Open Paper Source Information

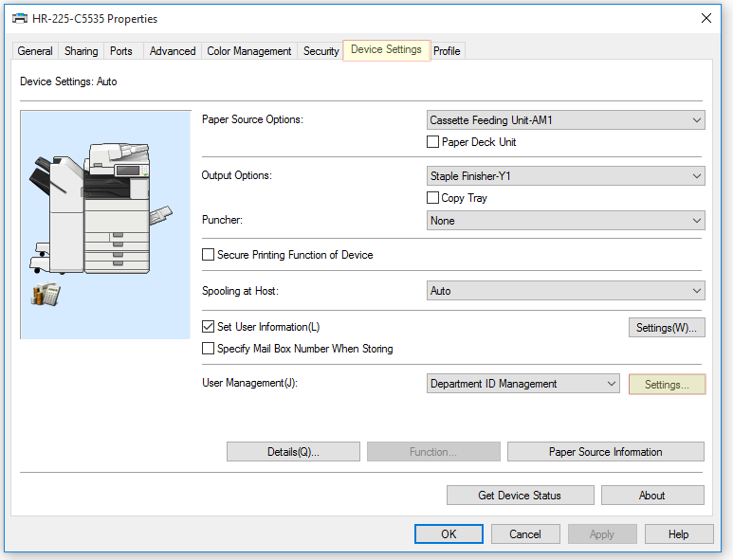605,452
